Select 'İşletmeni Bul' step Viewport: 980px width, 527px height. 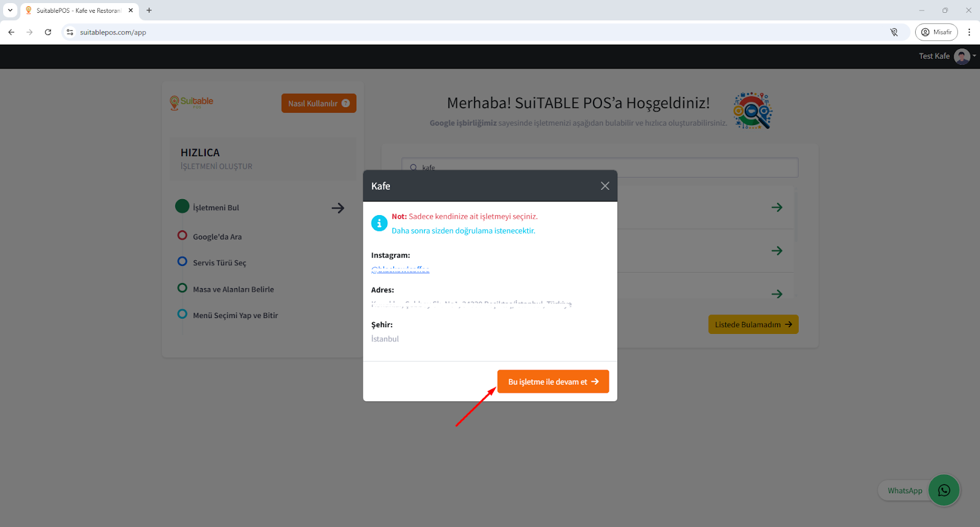(x=216, y=208)
